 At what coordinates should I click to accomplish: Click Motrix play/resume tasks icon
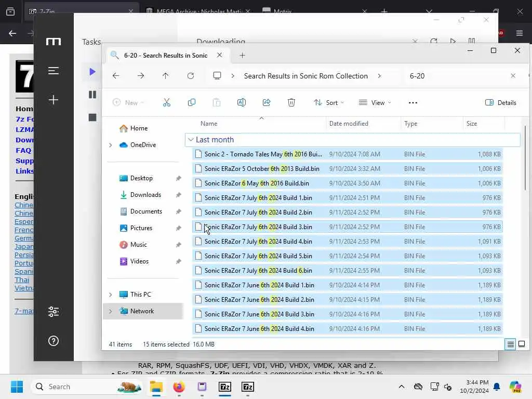pos(92,72)
